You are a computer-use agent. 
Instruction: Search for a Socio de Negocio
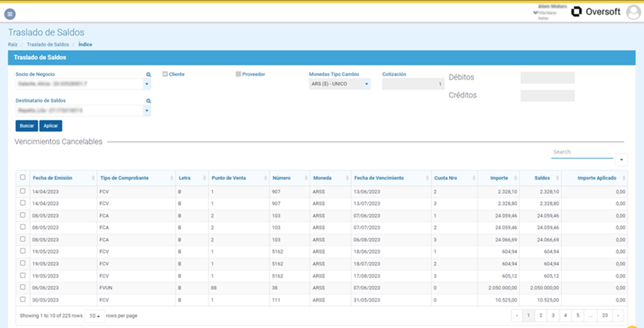coord(148,75)
